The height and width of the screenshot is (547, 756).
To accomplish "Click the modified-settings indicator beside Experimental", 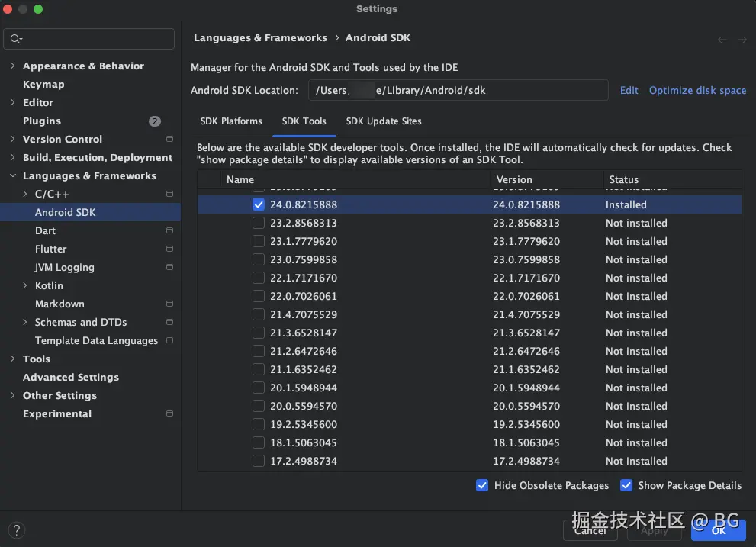I will click(x=169, y=413).
